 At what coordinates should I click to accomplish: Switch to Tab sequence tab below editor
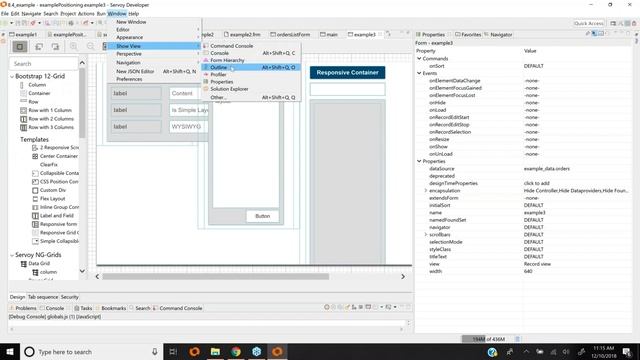(x=43, y=297)
